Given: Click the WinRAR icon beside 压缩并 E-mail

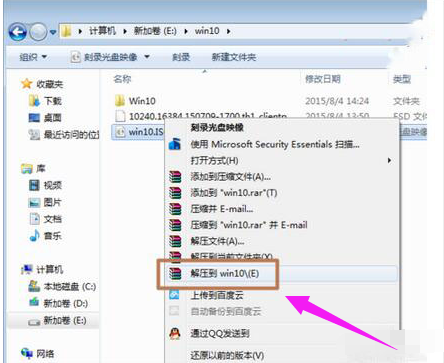Looking at the screenshot, I should point(175,209).
